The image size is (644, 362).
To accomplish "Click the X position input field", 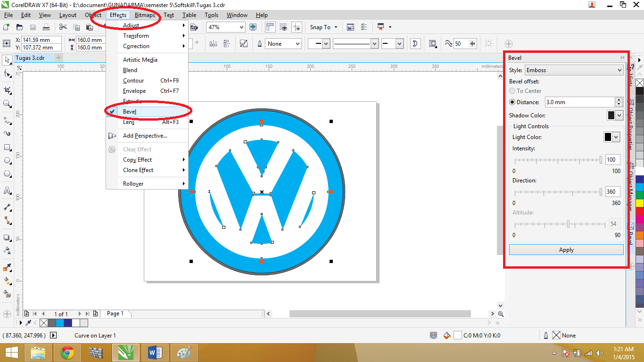I will 41,40.
